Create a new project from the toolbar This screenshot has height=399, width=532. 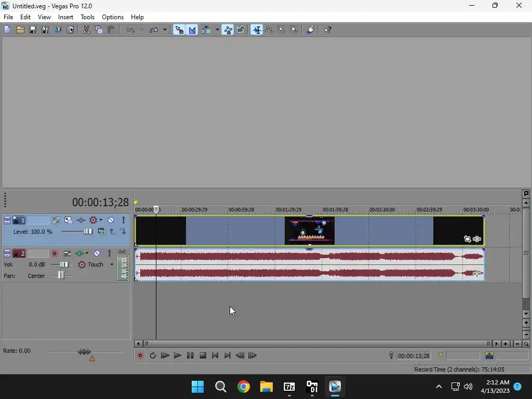pos(7,30)
